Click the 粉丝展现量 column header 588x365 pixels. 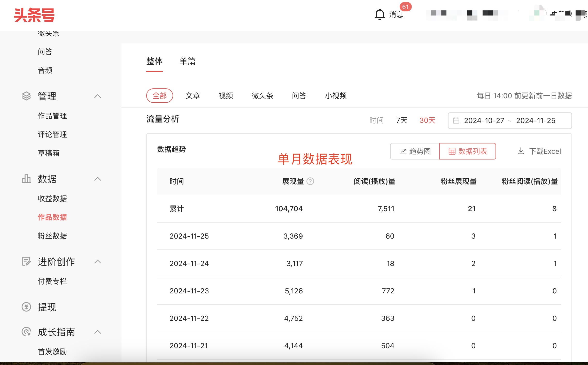[x=459, y=181]
